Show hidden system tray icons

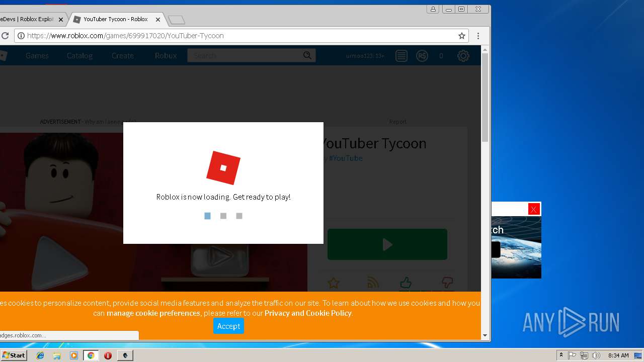pyautogui.click(x=561, y=355)
